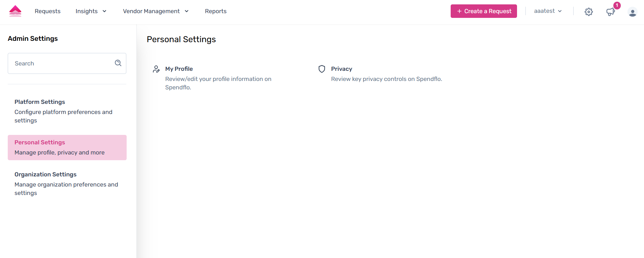644x258 pixels.
Task: Click the My Profile person icon
Action: (x=156, y=69)
